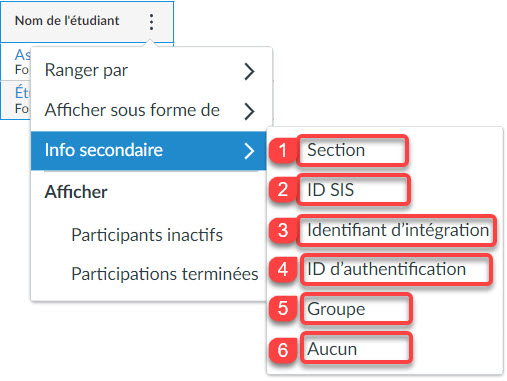Click the Nom de l'étudiant column header
The image size is (507, 381).
[67, 21]
